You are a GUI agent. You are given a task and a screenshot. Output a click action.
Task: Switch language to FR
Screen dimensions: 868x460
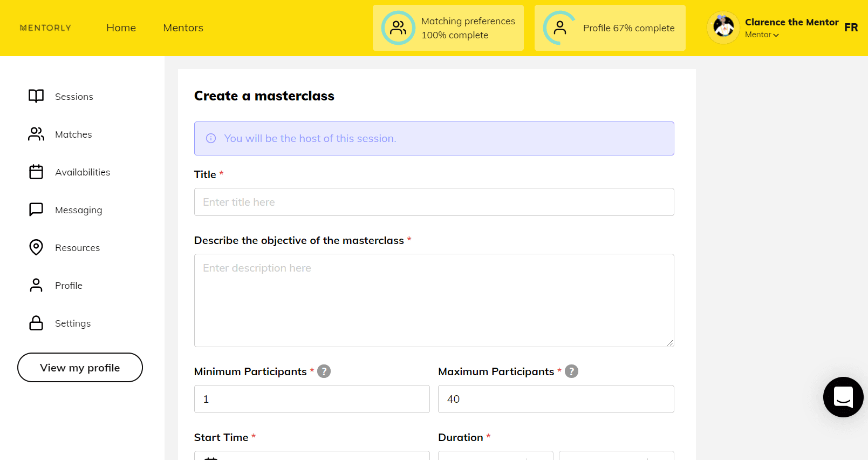(851, 28)
